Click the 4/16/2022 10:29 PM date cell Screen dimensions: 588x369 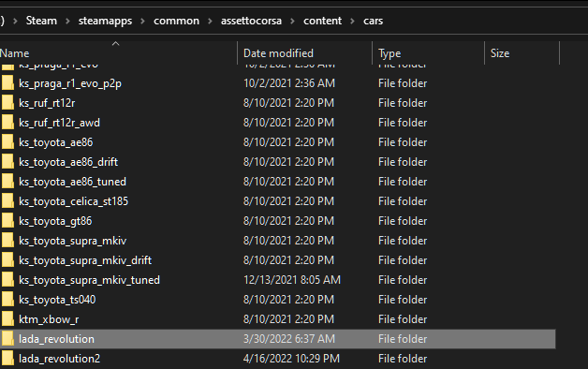[x=291, y=359]
